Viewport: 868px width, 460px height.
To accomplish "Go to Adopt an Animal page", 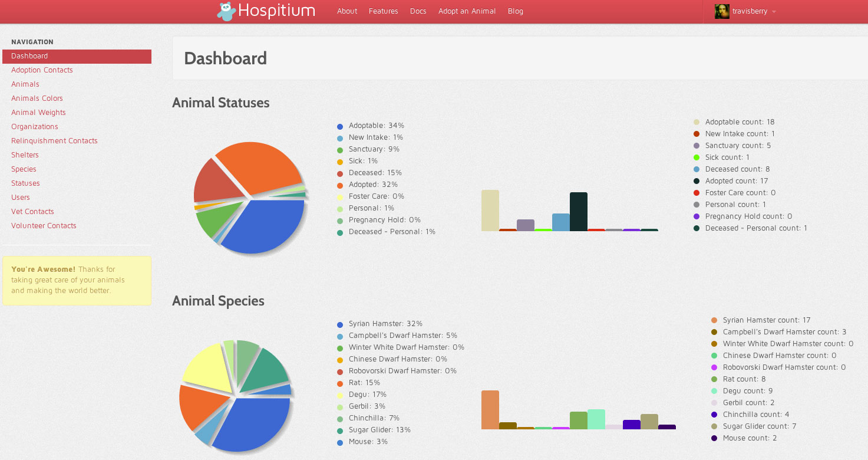I will click(x=467, y=11).
